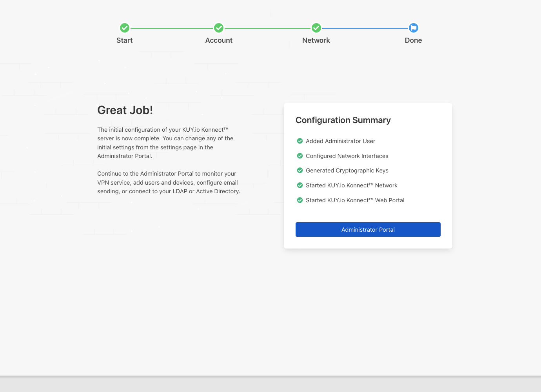This screenshot has height=392, width=541.
Task: Click the Added Administrator User text
Action: coord(340,141)
